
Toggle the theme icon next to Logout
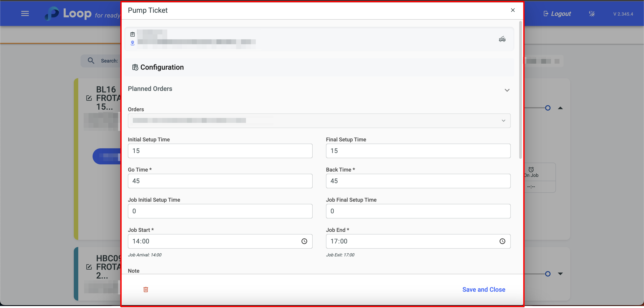[x=592, y=14]
